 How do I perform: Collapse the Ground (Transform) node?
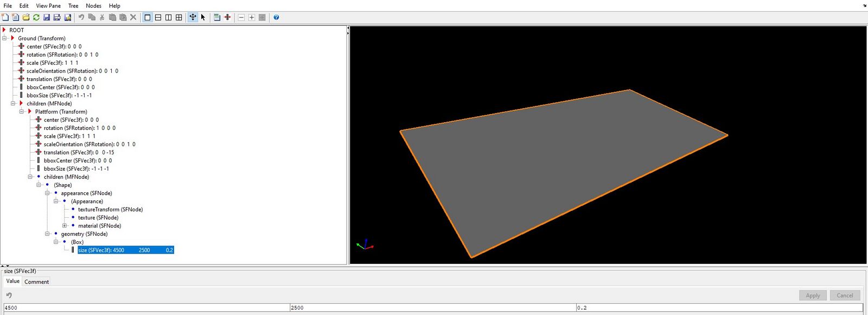[4, 39]
